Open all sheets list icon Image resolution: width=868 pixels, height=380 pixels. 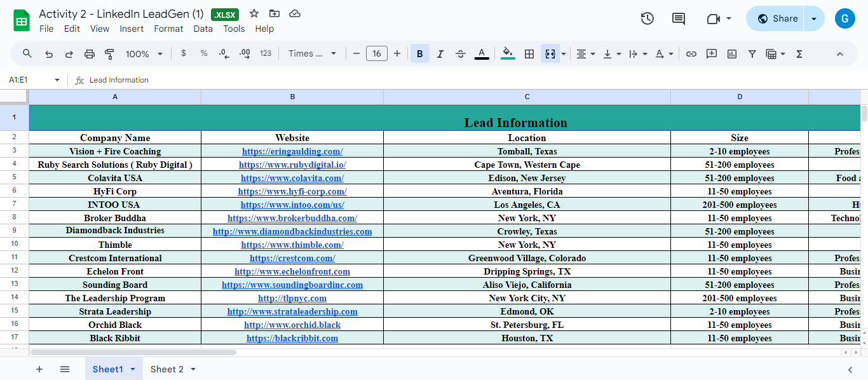pyautogui.click(x=65, y=369)
